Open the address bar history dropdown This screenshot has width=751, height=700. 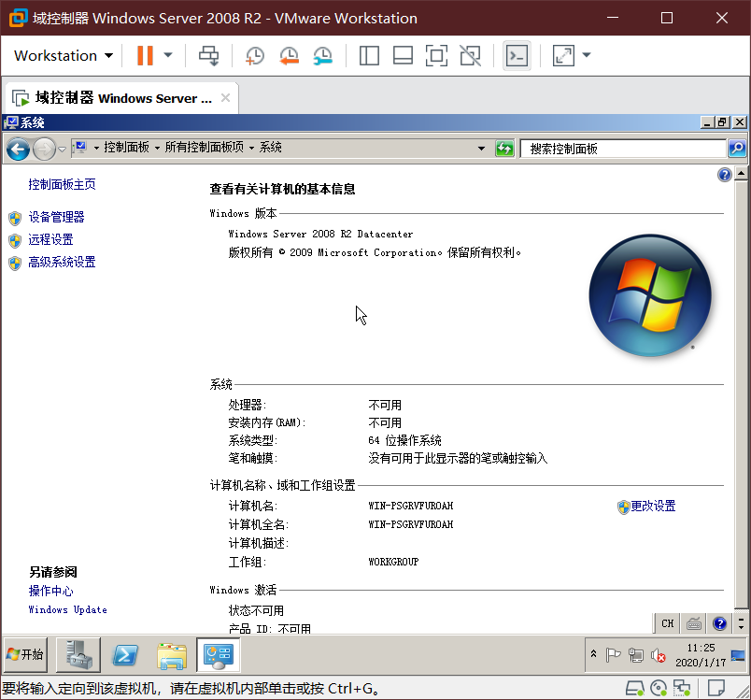481,149
